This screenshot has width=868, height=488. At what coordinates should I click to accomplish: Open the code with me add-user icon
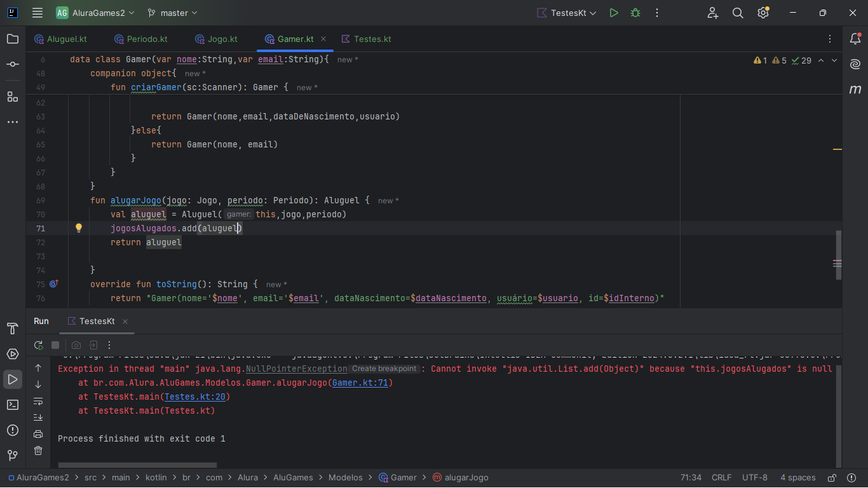713,13
